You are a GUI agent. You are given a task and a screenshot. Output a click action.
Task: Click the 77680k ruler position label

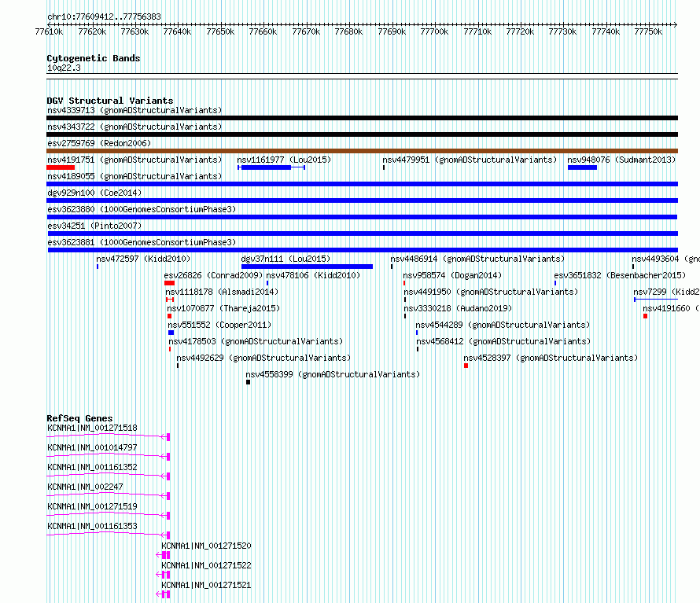point(348,31)
